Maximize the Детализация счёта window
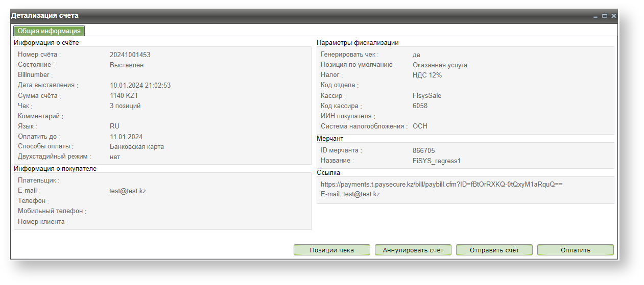This screenshot has height=285, width=644. tap(605, 16)
